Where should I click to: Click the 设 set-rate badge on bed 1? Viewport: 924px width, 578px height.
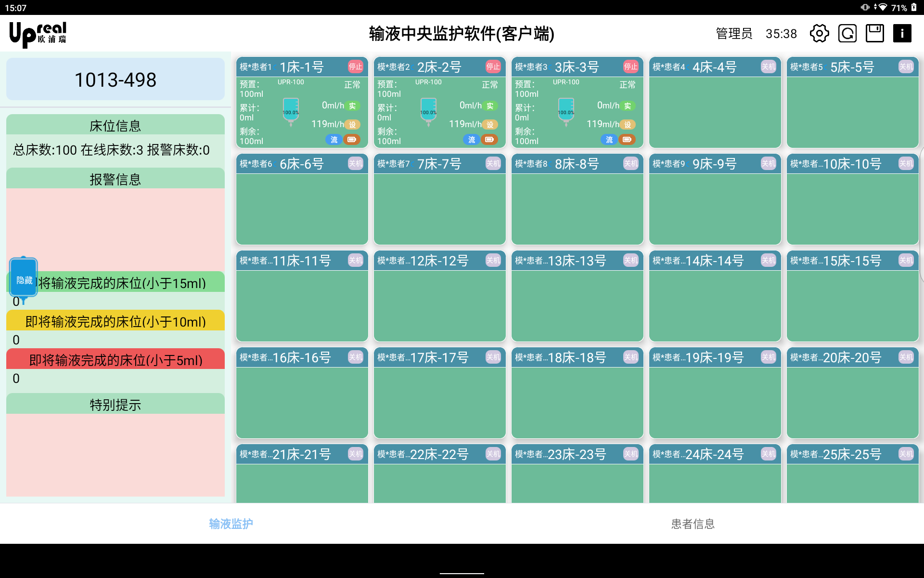[353, 124]
